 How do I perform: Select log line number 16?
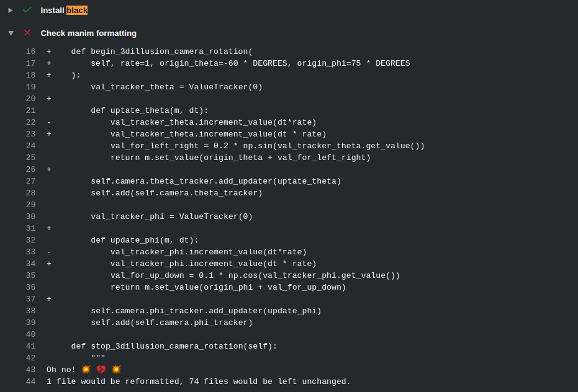pos(30,51)
